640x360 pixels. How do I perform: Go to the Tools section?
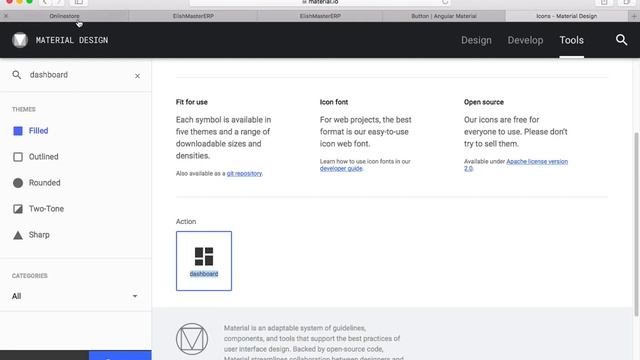tap(571, 40)
